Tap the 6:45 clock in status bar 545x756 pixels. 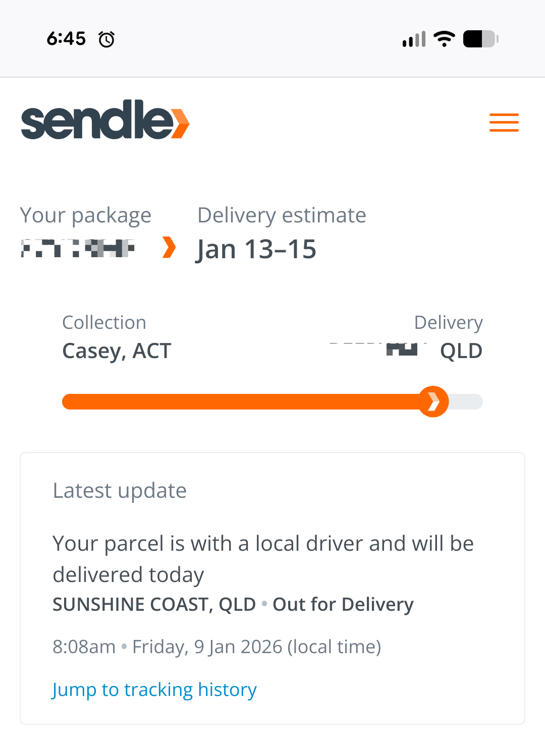point(66,39)
